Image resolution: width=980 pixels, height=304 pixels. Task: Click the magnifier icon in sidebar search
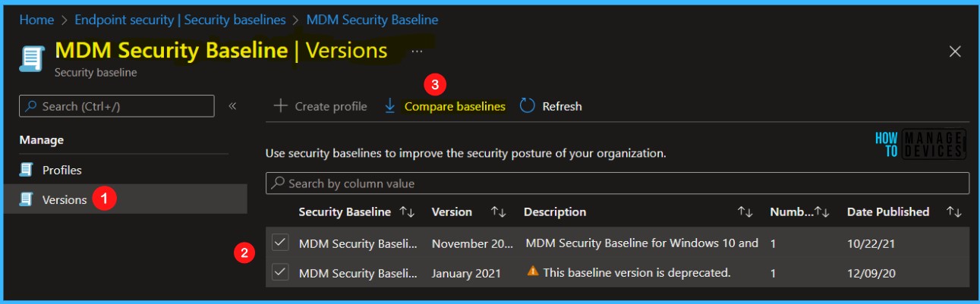point(31,106)
